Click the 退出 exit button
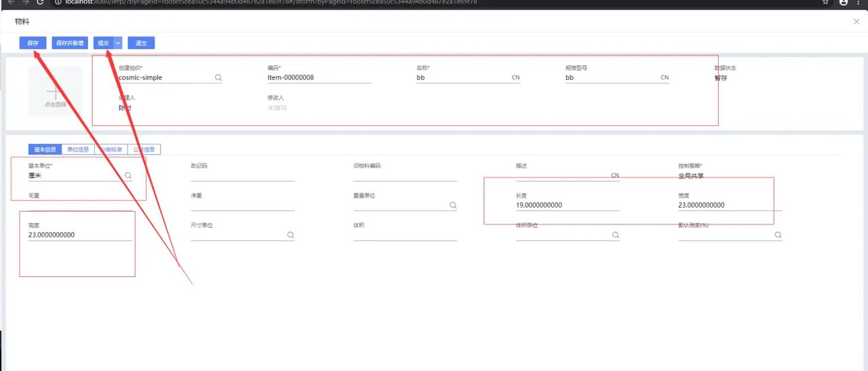The width and height of the screenshot is (868, 371). click(141, 43)
